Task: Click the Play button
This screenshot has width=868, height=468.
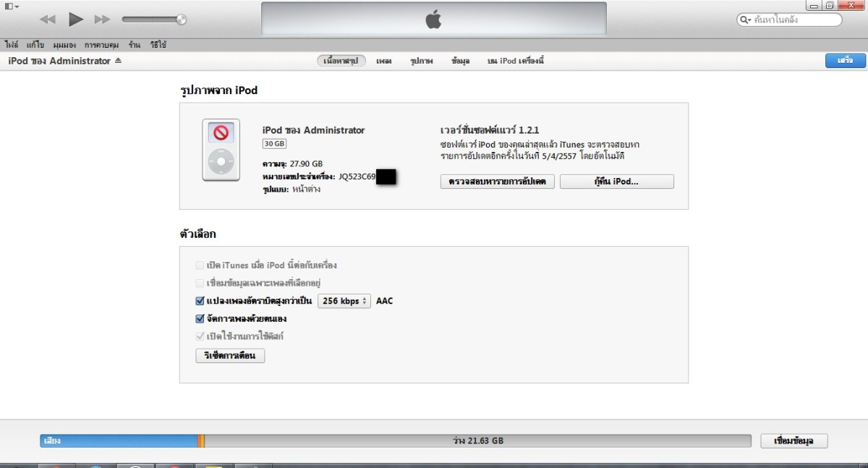Action: pyautogui.click(x=76, y=20)
